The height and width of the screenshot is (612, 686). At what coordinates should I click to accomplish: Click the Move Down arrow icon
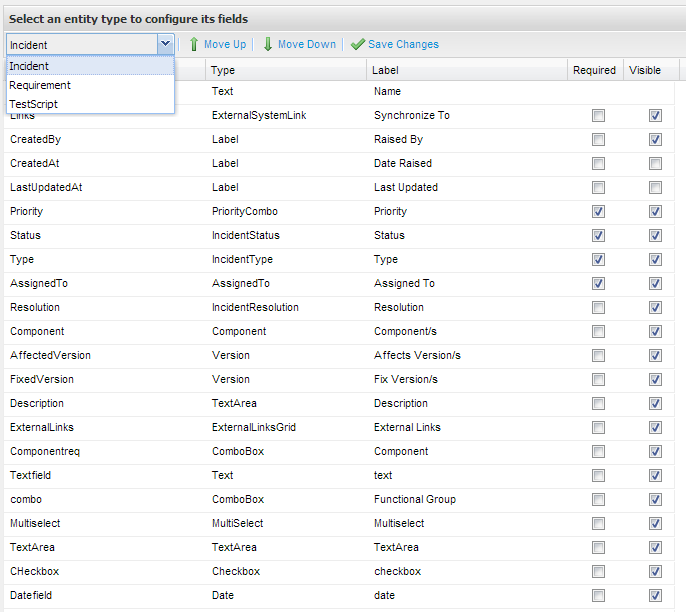[268, 44]
